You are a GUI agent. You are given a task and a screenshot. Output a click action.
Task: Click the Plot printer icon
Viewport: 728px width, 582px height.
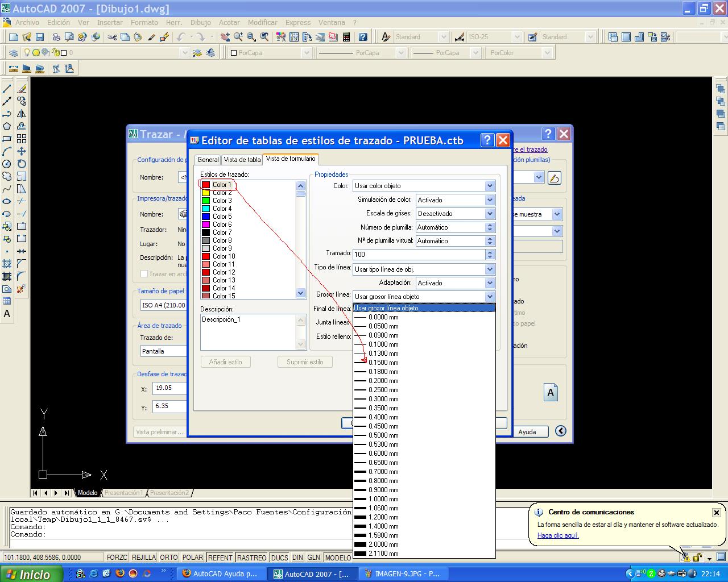tap(56, 37)
